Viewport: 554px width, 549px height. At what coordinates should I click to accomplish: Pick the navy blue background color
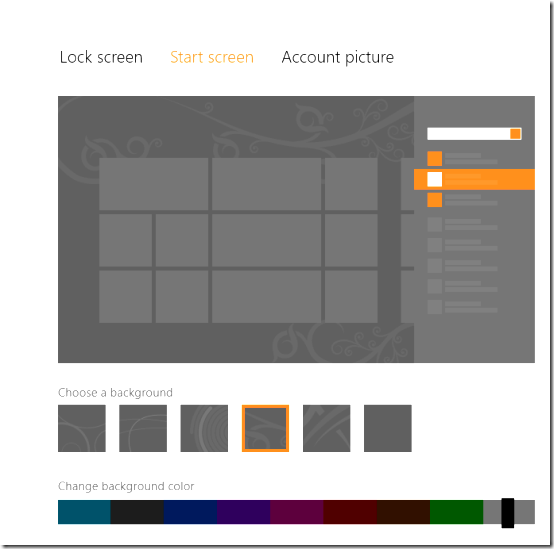[x=190, y=512]
